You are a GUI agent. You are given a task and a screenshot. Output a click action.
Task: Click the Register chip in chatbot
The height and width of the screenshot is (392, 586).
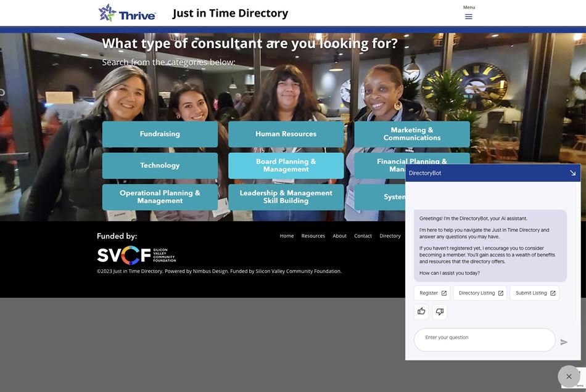pyautogui.click(x=432, y=293)
